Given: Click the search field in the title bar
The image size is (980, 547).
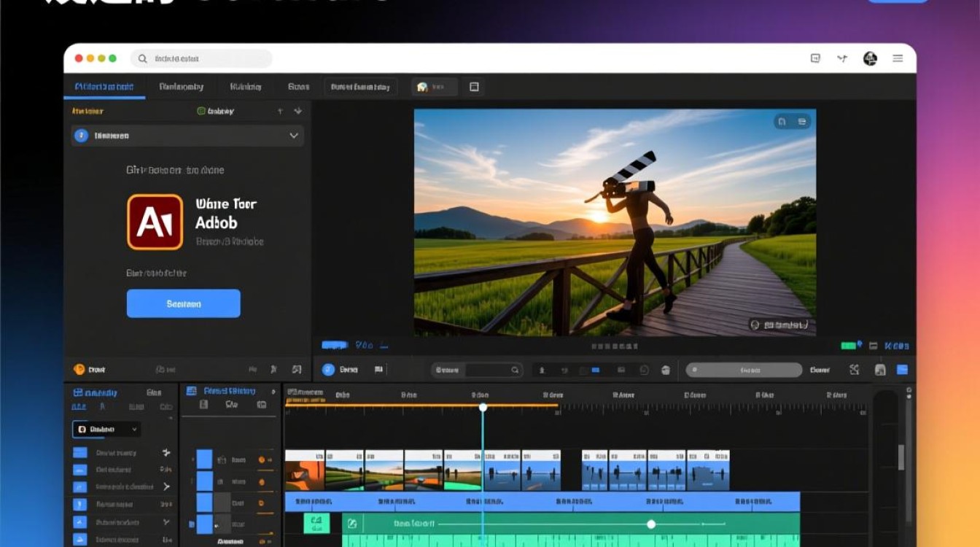Looking at the screenshot, I should 201,58.
